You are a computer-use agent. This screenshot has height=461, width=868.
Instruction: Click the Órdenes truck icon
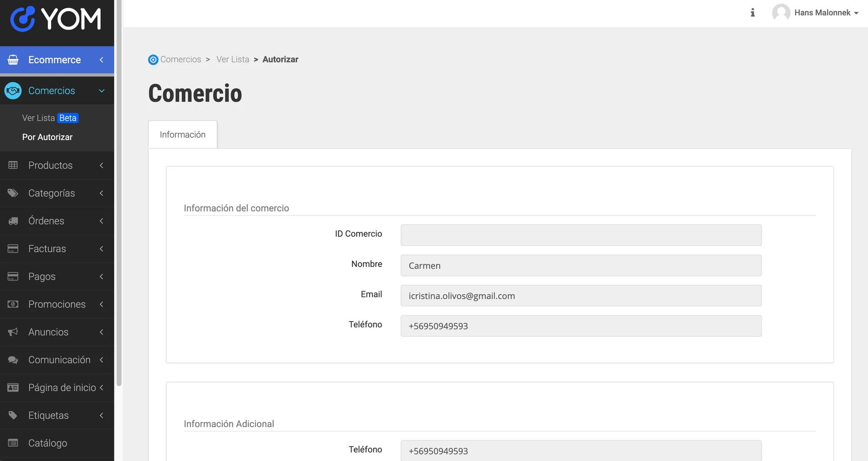(x=13, y=221)
